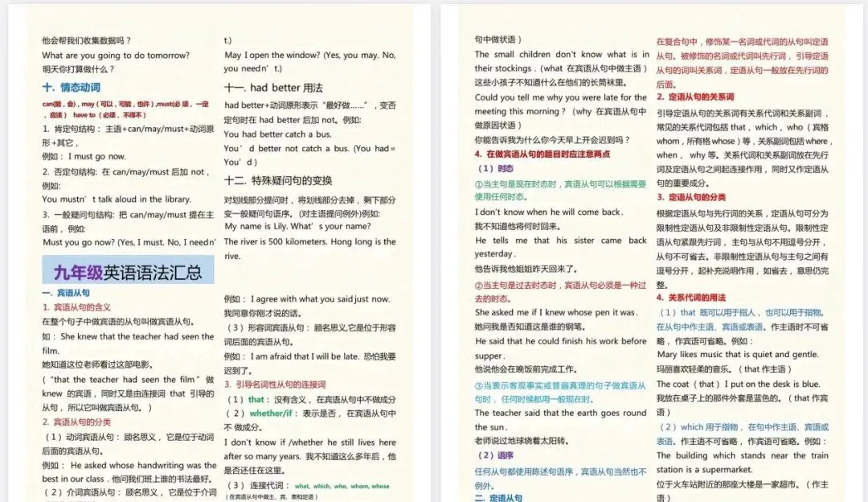This screenshot has width=868, height=502.
Task: Click red heading 4. 在做宾语从句的题目时应注意两点
Action: [542, 154]
